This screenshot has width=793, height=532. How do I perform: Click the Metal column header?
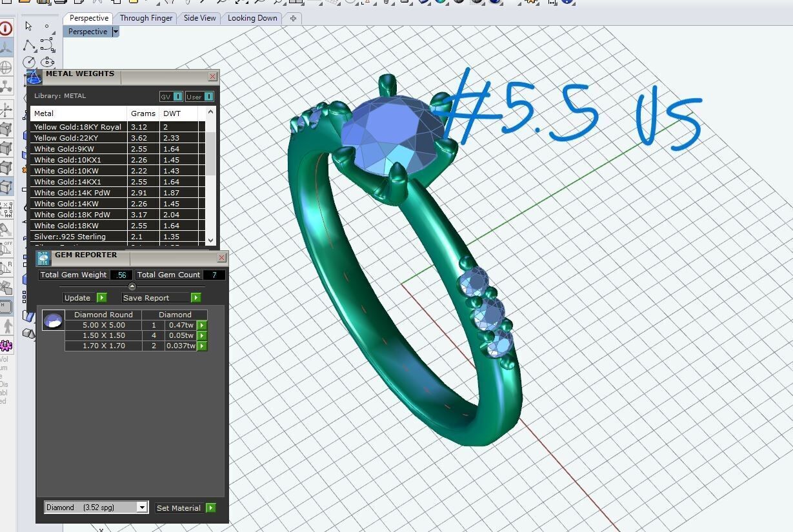pyautogui.click(x=78, y=113)
